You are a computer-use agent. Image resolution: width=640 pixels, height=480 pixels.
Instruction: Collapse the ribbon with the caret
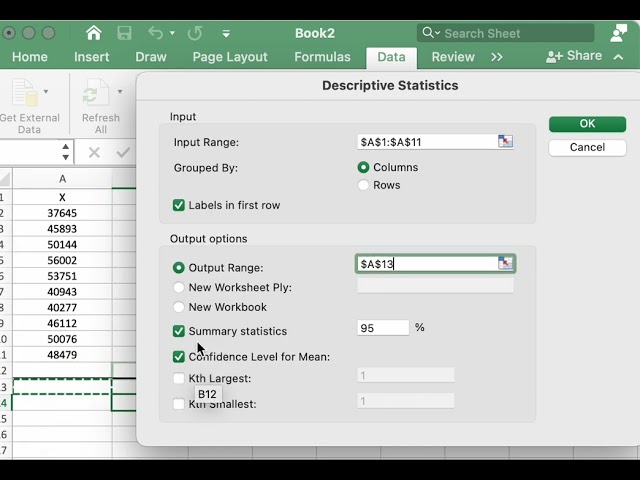point(618,57)
